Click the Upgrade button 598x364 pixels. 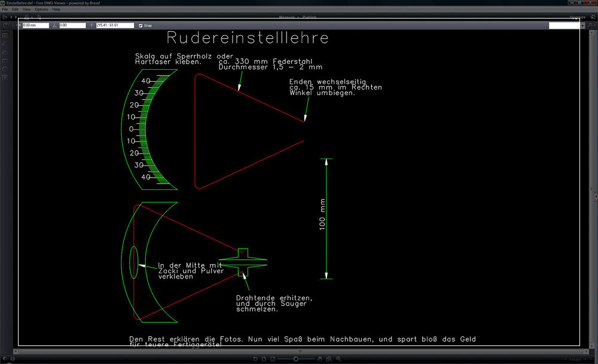coord(578,17)
